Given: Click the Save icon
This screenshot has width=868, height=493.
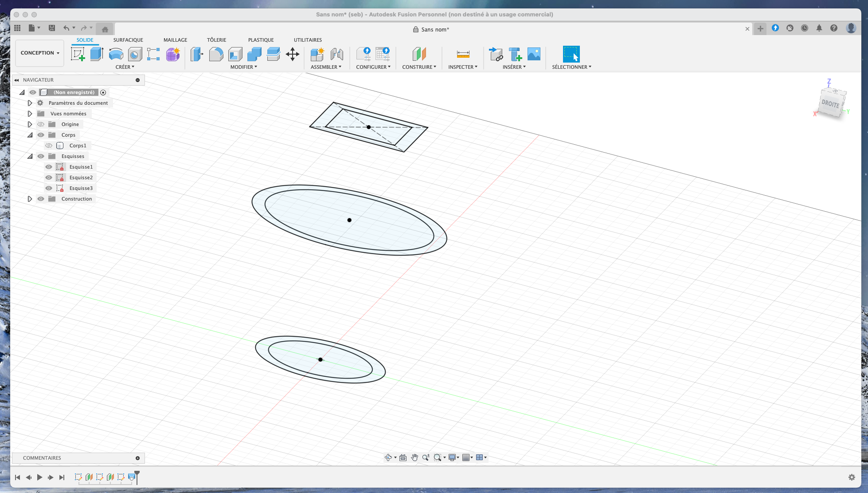Looking at the screenshot, I should coord(52,28).
